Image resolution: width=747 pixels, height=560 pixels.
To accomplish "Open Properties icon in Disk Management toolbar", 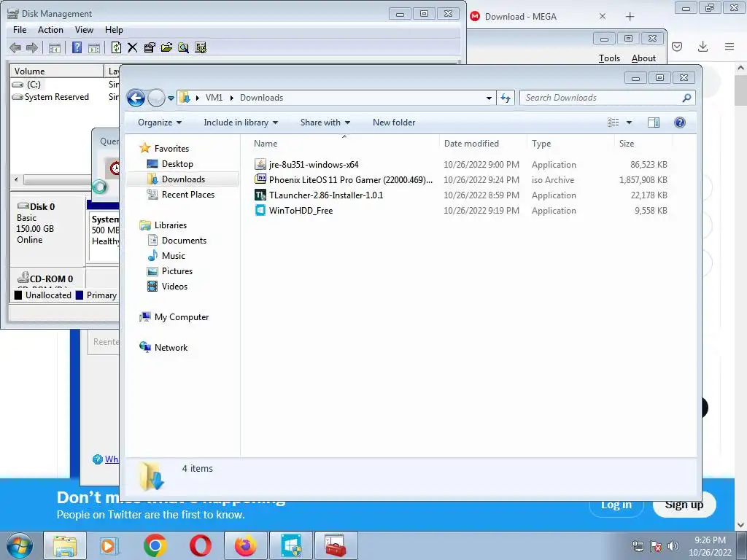I will tap(150, 47).
